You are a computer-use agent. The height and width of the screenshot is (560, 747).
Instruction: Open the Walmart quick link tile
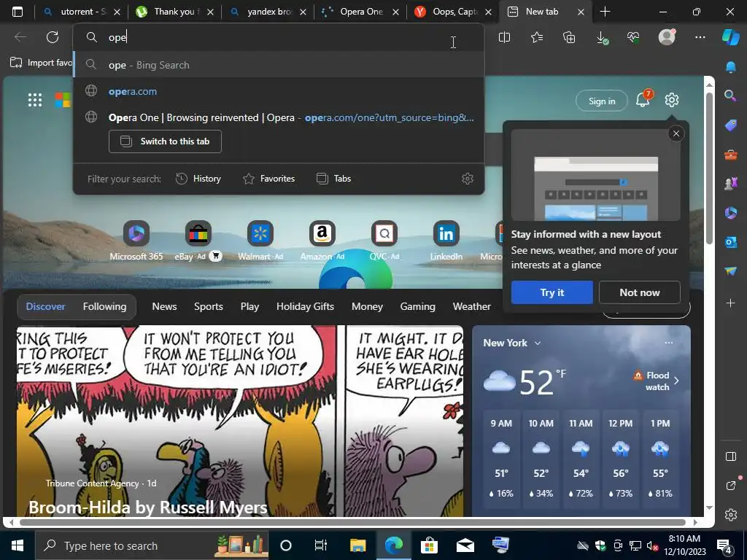[260, 241]
